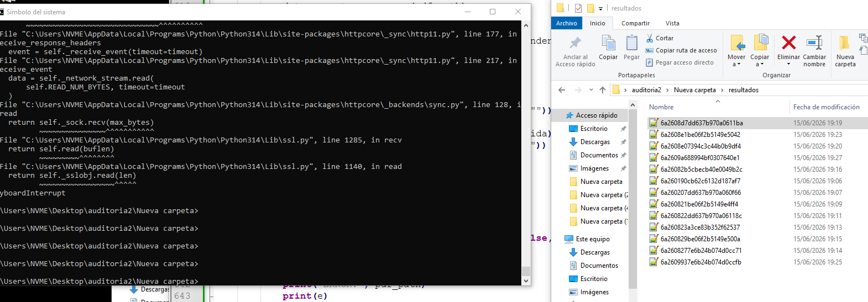Select Escritorio under Este equipo
The width and height of the screenshot is (868, 302).
tap(594, 279)
